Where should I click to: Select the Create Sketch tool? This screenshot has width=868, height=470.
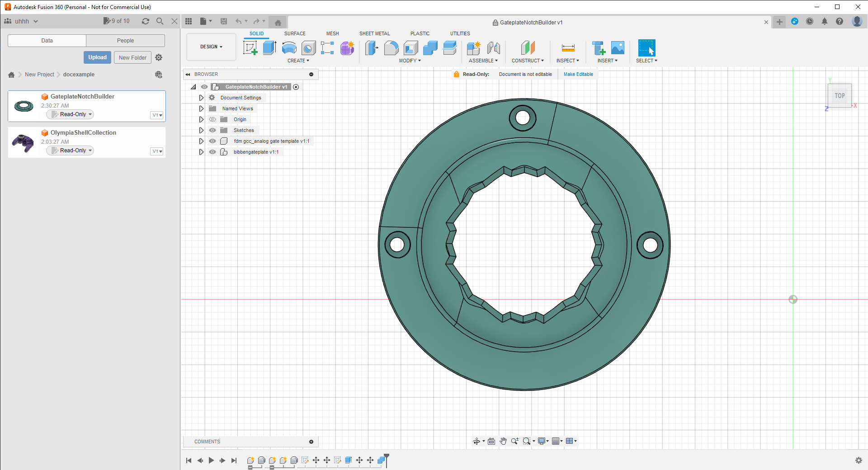click(250, 47)
